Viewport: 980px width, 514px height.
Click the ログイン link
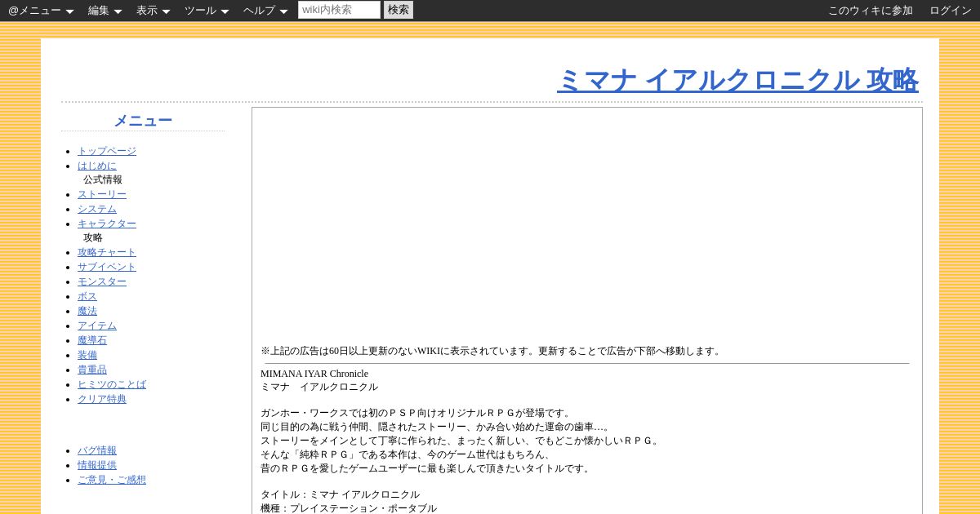pyautogui.click(x=951, y=11)
